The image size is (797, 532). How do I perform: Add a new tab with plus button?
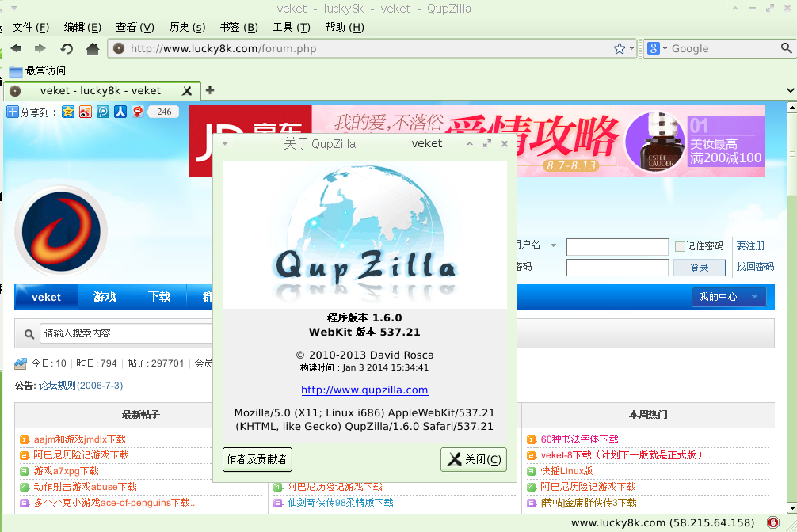[210, 90]
